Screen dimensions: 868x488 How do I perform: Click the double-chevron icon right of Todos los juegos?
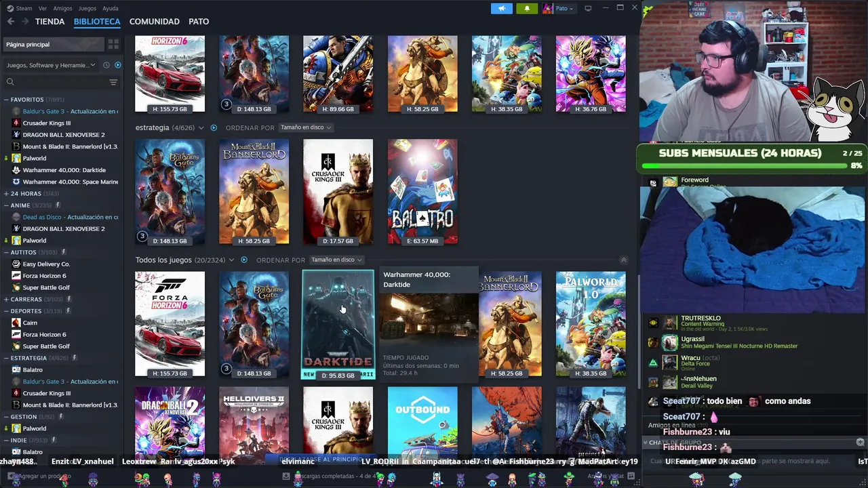(624, 260)
